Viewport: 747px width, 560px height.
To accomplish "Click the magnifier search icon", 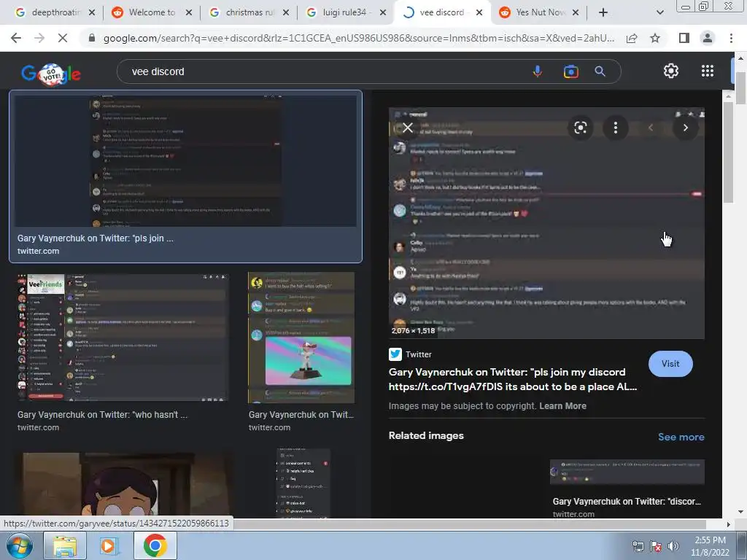I will (x=600, y=71).
